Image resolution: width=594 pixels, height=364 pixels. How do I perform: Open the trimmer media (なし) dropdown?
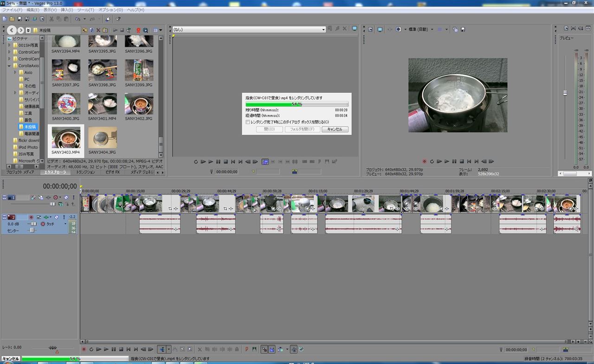pyautogui.click(x=323, y=30)
